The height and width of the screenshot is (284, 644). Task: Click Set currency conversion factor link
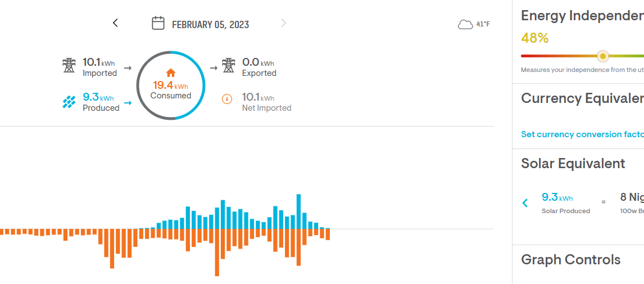click(582, 134)
